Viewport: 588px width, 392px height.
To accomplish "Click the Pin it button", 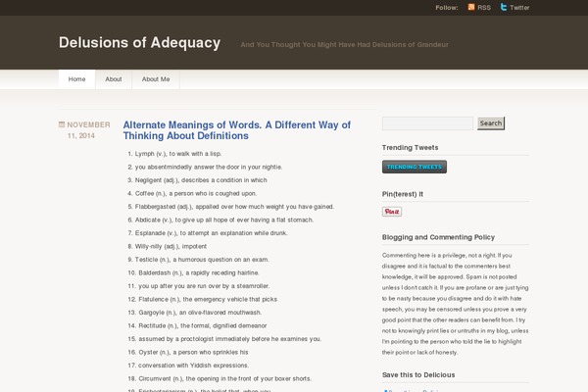I will (392, 212).
